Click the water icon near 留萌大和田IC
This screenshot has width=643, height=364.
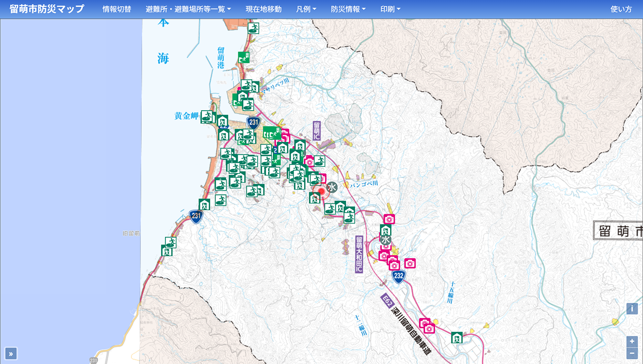385,240
